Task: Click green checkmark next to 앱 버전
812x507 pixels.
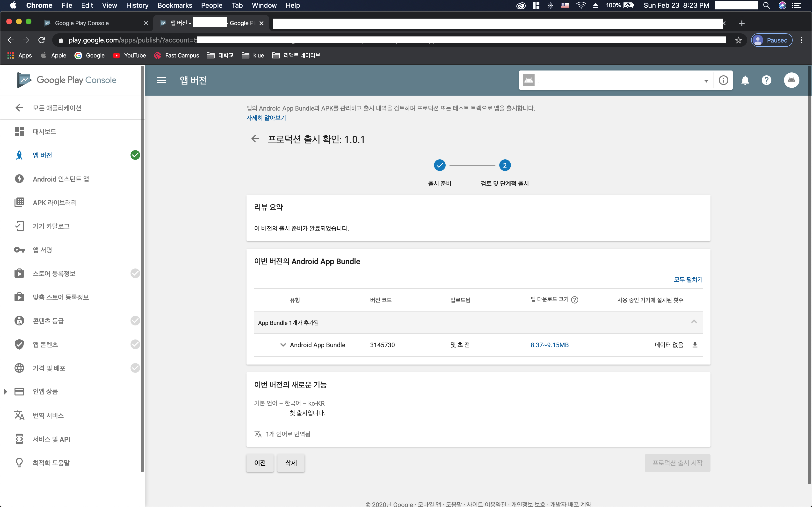Action: [x=135, y=155]
